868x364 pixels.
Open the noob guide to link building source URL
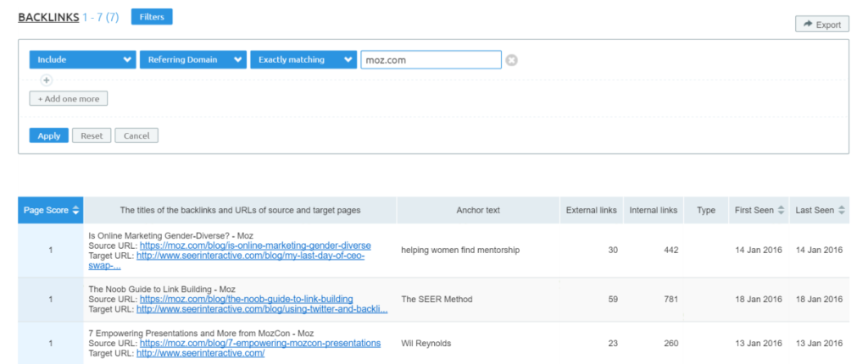click(x=246, y=300)
